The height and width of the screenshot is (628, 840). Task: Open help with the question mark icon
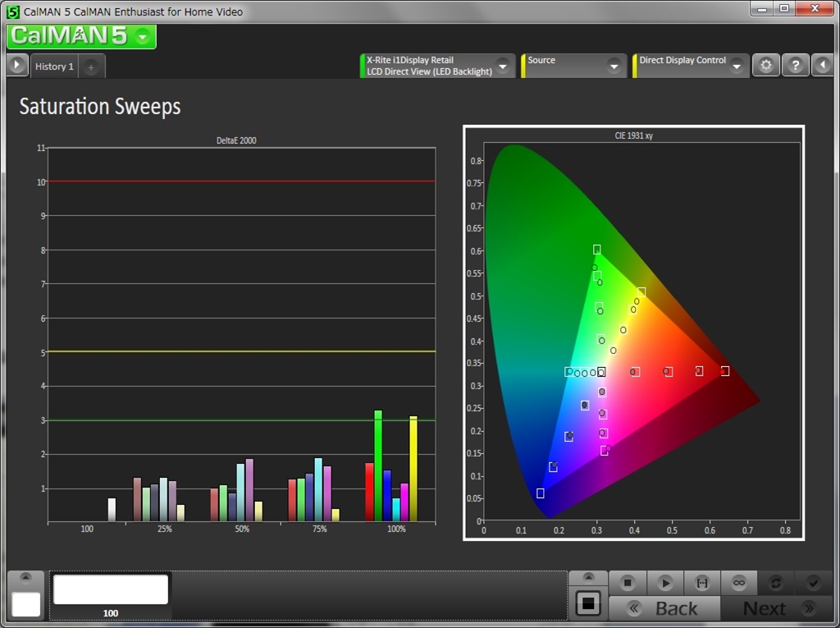tap(795, 66)
